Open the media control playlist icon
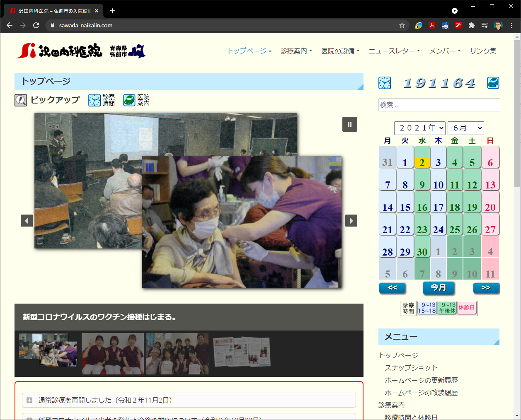The width and height of the screenshot is (521, 420). tap(485, 25)
